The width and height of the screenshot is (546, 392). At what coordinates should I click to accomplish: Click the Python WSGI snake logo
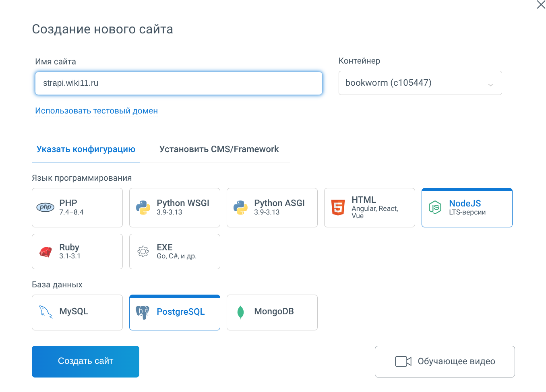pos(143,208)
